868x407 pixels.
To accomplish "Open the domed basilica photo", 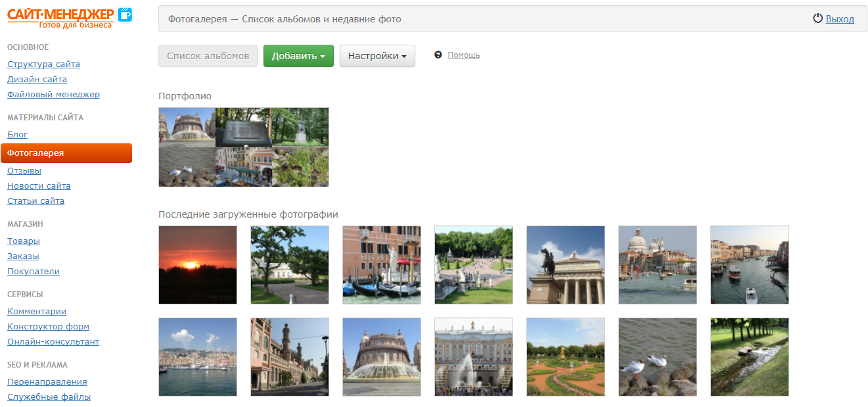I will 658,265.
